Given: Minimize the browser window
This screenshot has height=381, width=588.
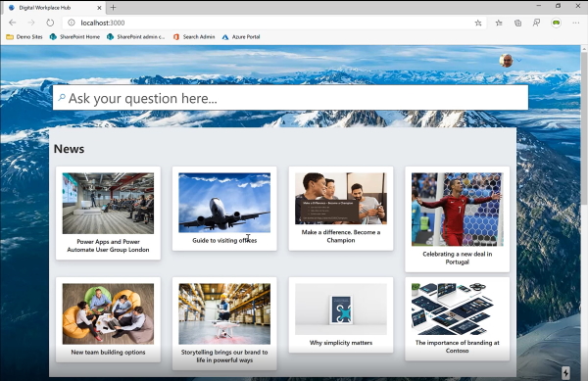Looking at the screenshot, I should [539, 6].
